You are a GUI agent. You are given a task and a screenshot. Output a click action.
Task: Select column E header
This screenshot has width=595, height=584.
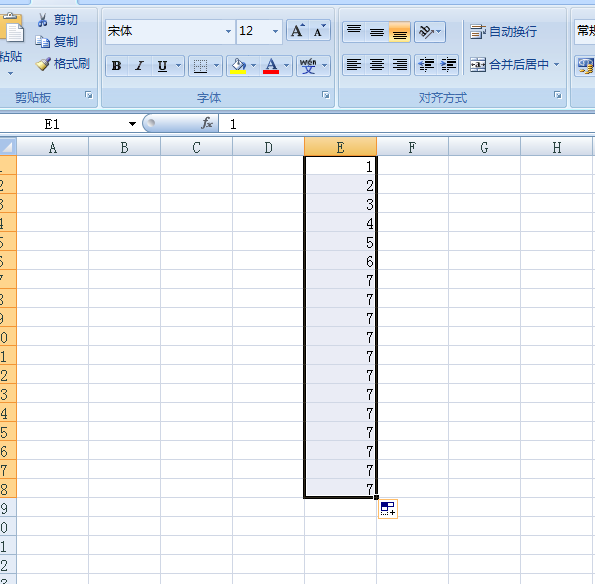point(340,147)
